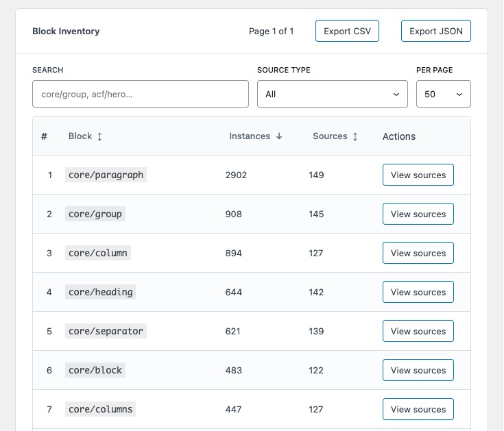The image size is (504, 431).
Task: Open the Source Type dropdown set to All
Action: click(332, 94)
